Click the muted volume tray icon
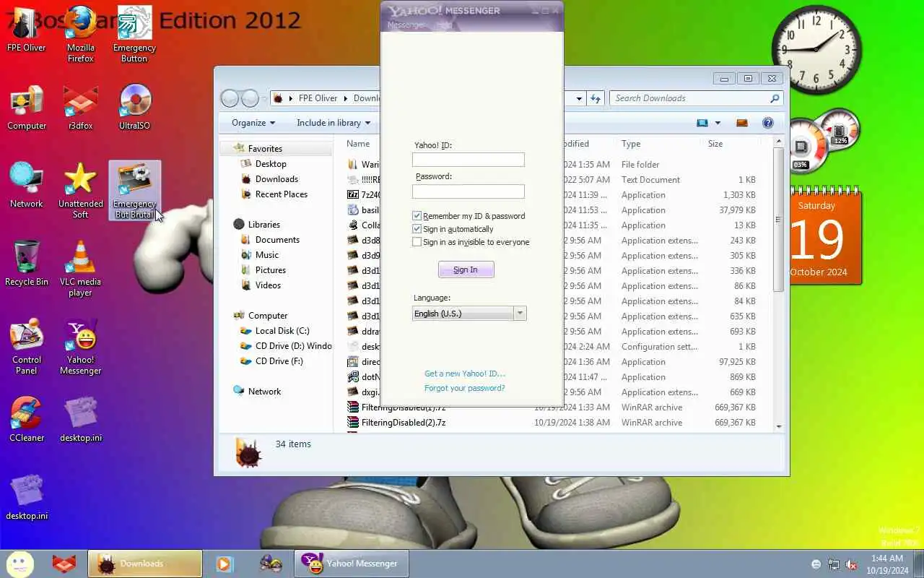 [x=851, y=564]
